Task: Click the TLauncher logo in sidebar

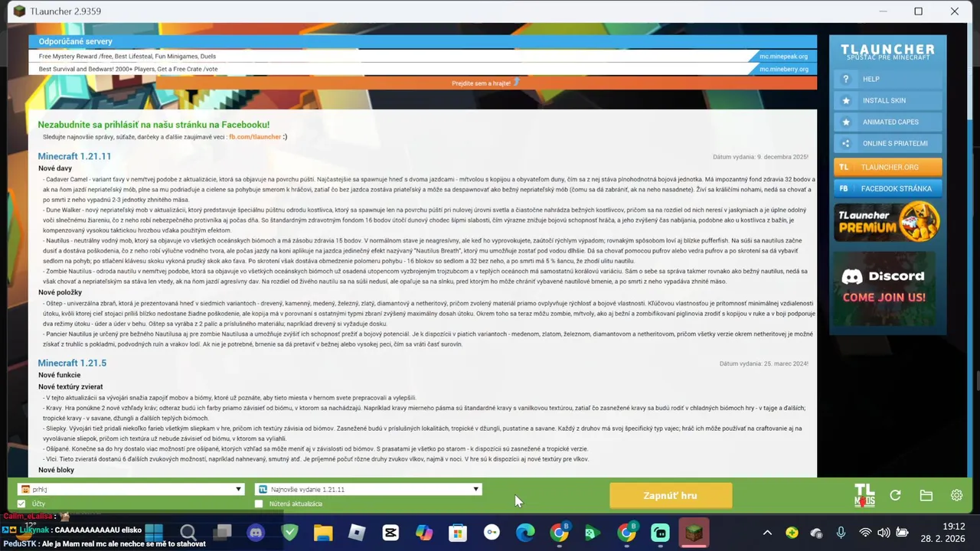Action: pos(887,52)
